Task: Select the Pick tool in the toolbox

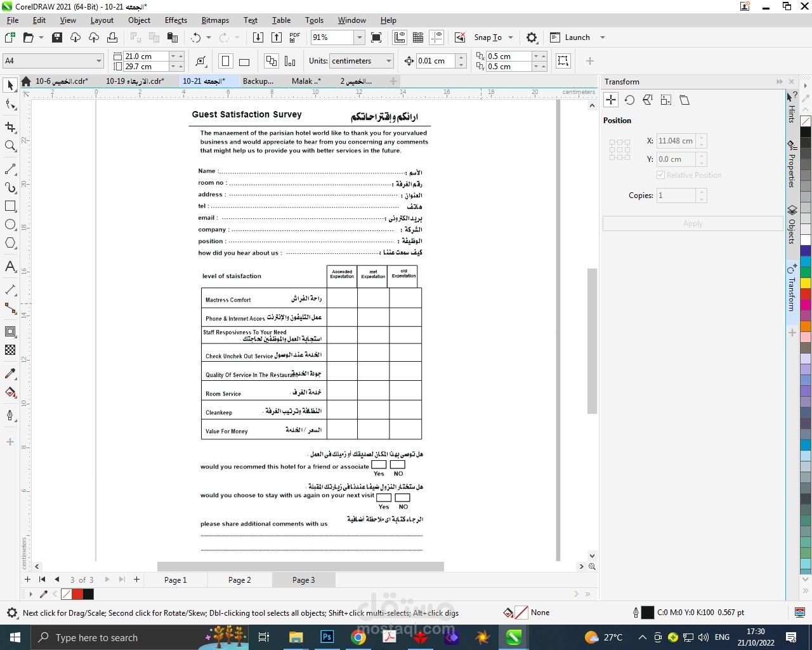Action: click(x=10, y=84)
